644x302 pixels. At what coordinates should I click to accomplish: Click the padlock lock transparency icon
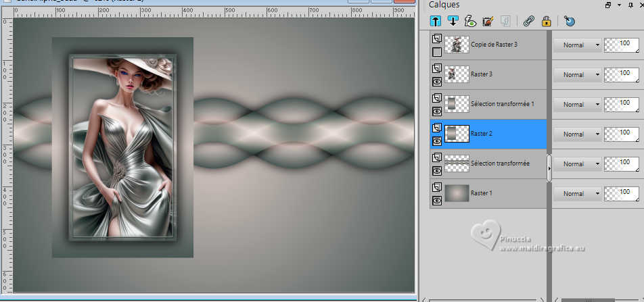[x=546, y=21]
